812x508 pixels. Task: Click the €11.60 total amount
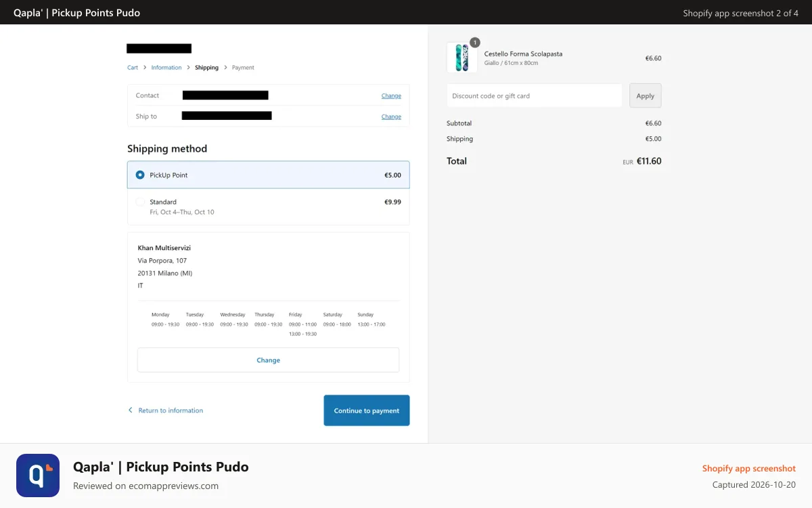tap(649, 161)
